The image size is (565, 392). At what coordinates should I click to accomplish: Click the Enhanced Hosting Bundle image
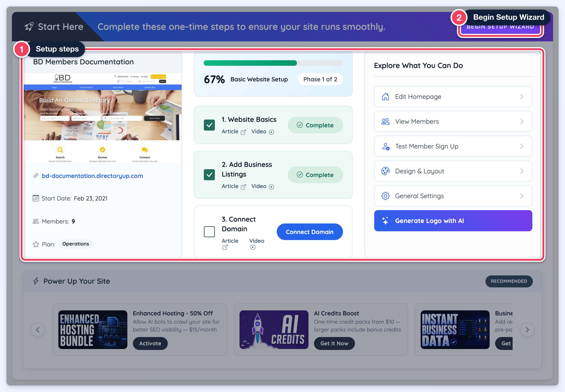93,330
